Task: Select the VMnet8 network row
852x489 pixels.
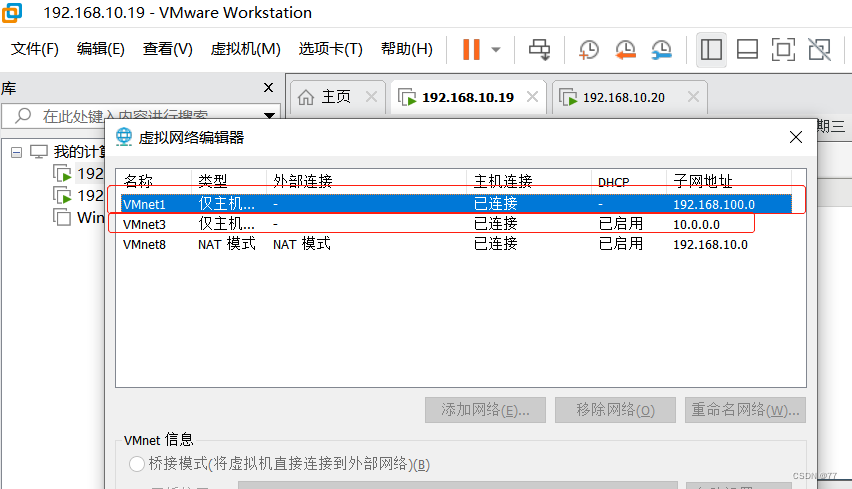Action: click(x=456, y=244)
